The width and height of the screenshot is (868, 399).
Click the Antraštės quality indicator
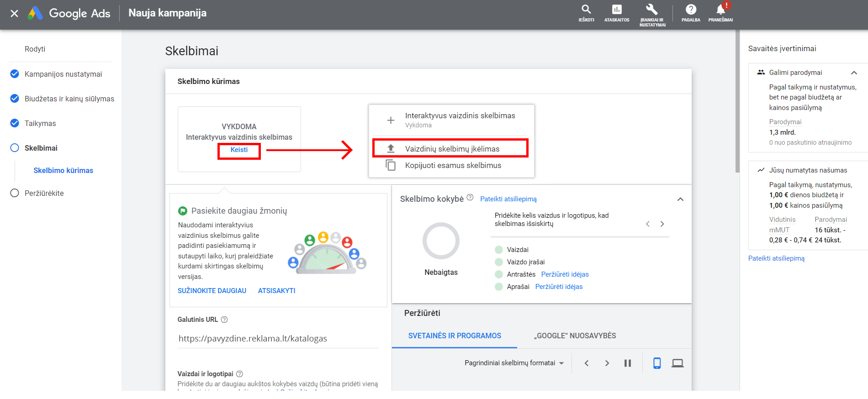point(499,274)
